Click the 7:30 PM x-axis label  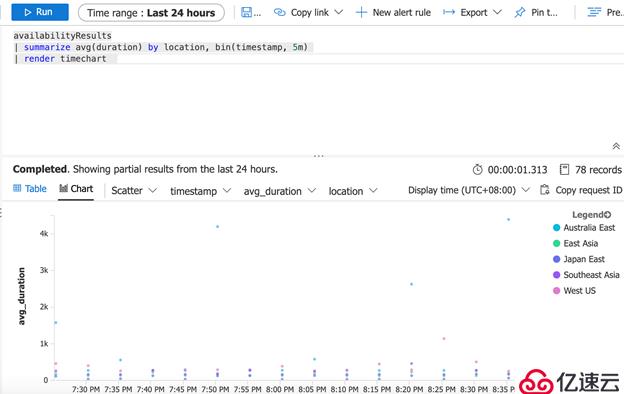coord(86,389)
